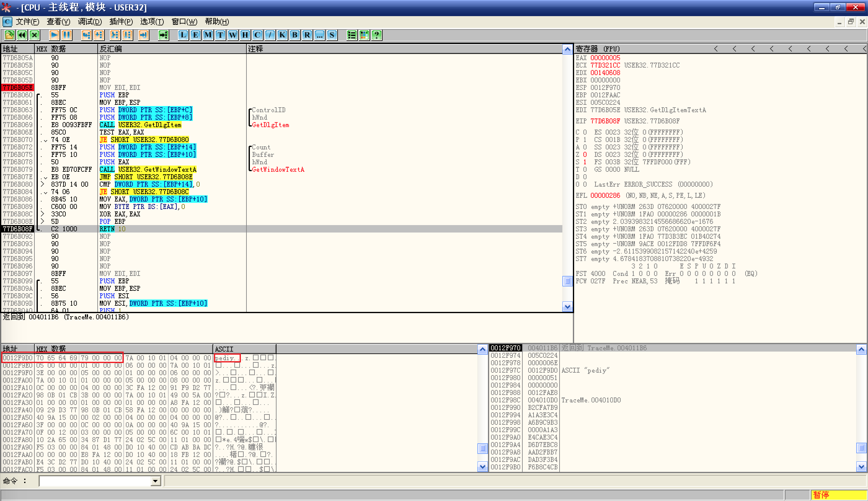Open the 调试(D) debug menu
This screenshot has width=868, height=501.
pos(90,22)
